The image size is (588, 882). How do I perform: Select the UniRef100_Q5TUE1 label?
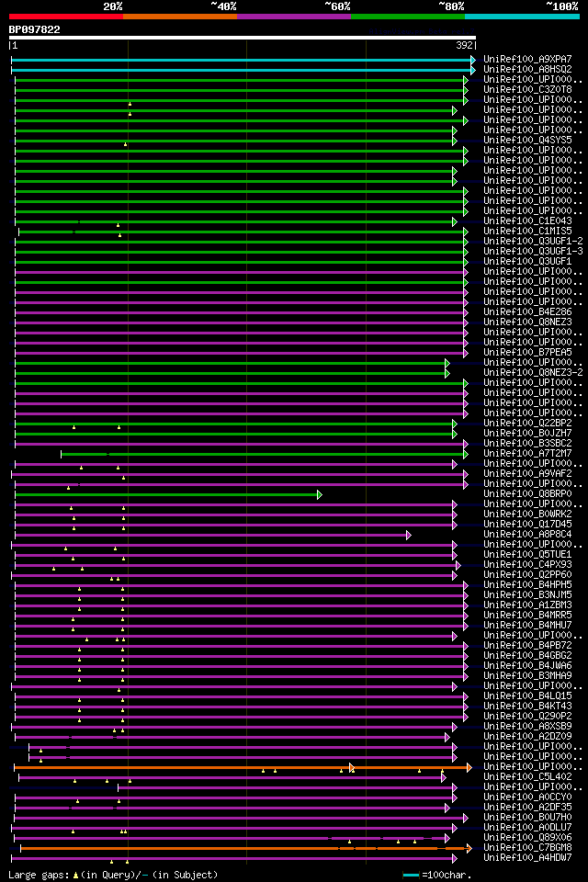tap(527, 555)
